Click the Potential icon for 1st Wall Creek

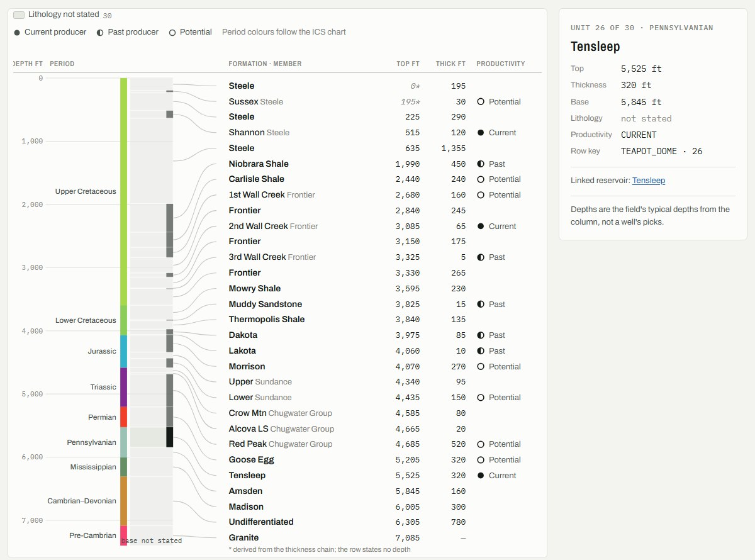(481, 195)
